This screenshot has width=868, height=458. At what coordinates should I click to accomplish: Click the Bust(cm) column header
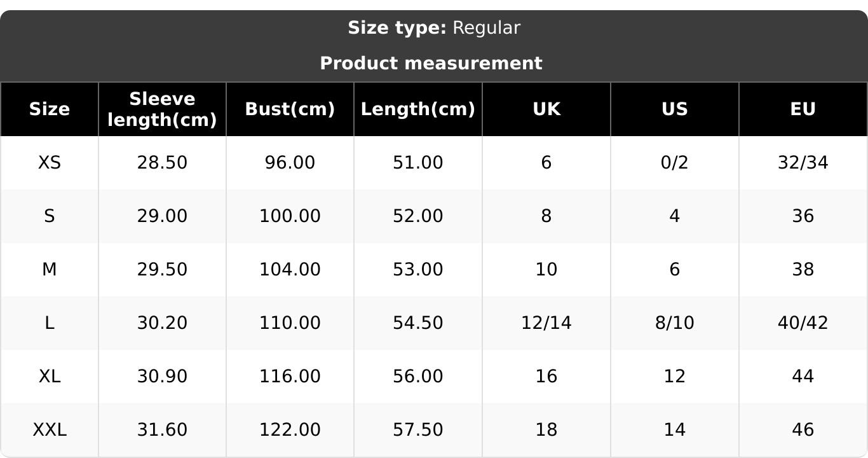click(290, 109)
